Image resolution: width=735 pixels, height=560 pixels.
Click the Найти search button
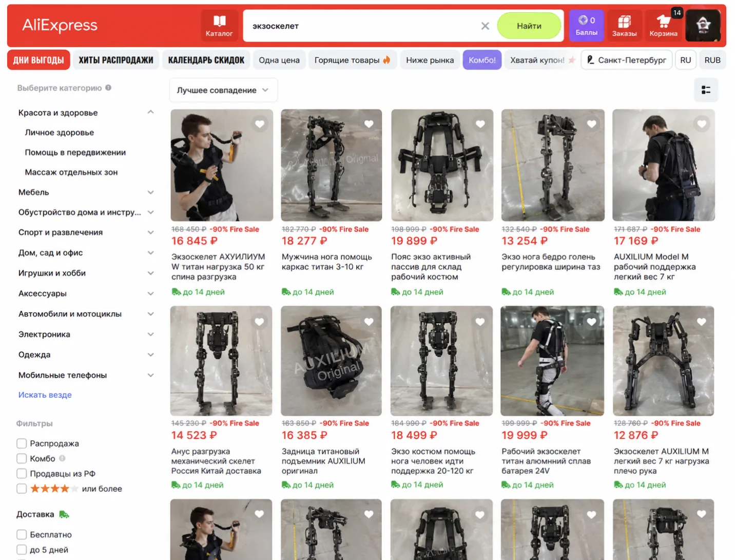point(529,26)
